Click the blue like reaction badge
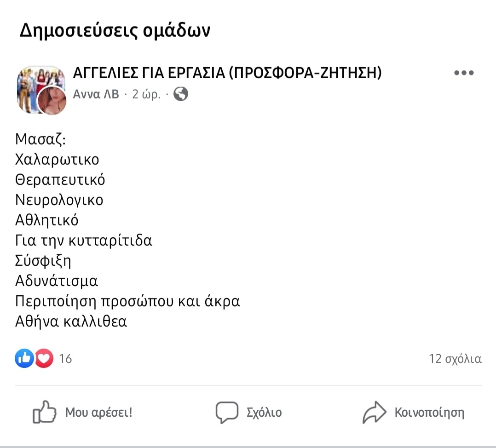Screen dimensions: 496x448 point(24,358)
